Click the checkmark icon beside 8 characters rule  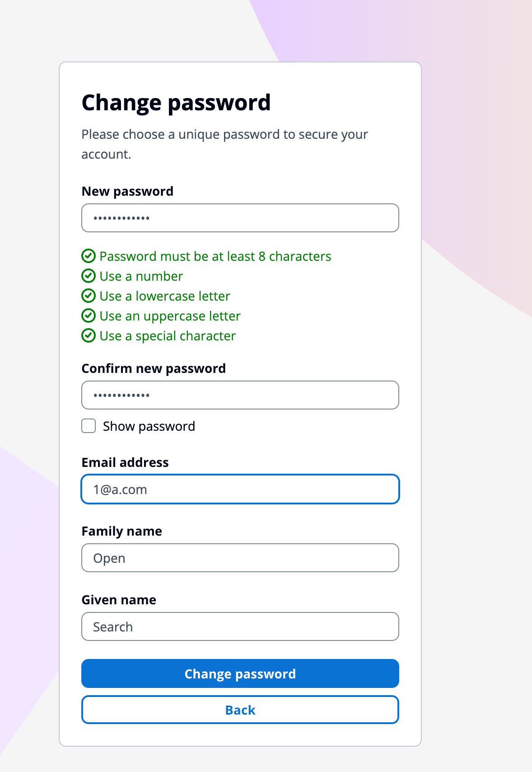tap(89, 256)
